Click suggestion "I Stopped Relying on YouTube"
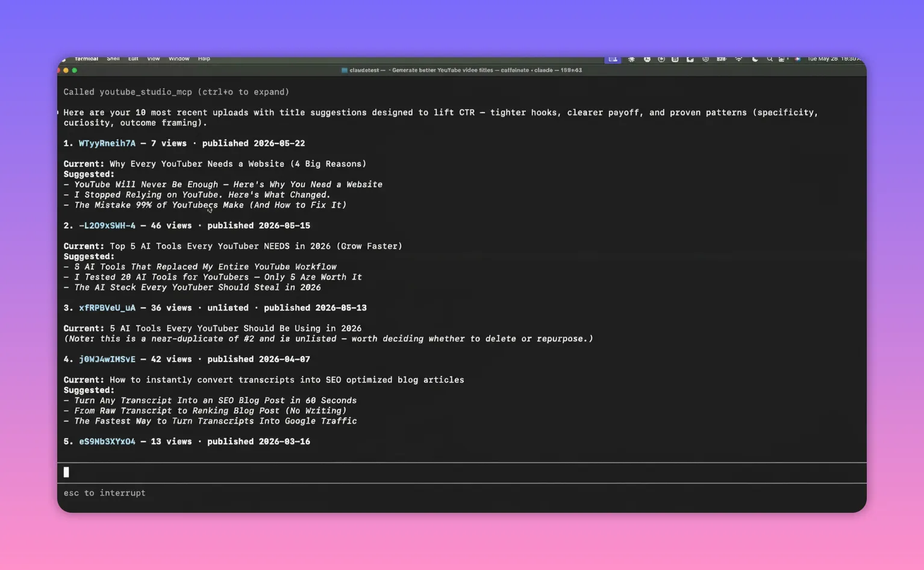The height and width of the screenshot is (570, 924). click(x=202, y=195)
